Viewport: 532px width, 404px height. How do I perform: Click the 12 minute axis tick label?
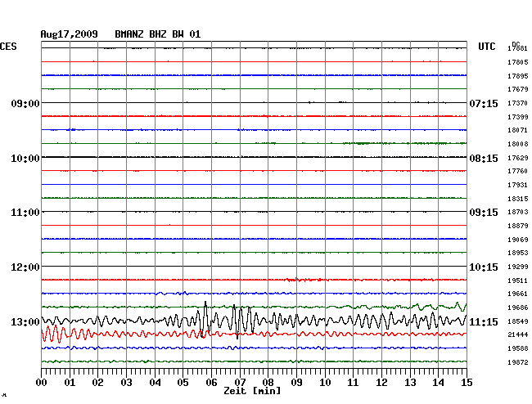click(381, 383)
